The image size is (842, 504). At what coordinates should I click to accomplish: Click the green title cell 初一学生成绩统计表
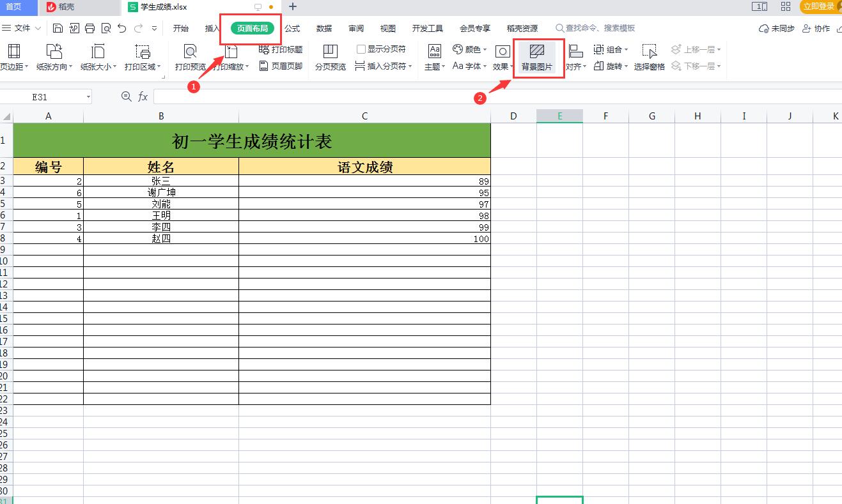[252, 141]
